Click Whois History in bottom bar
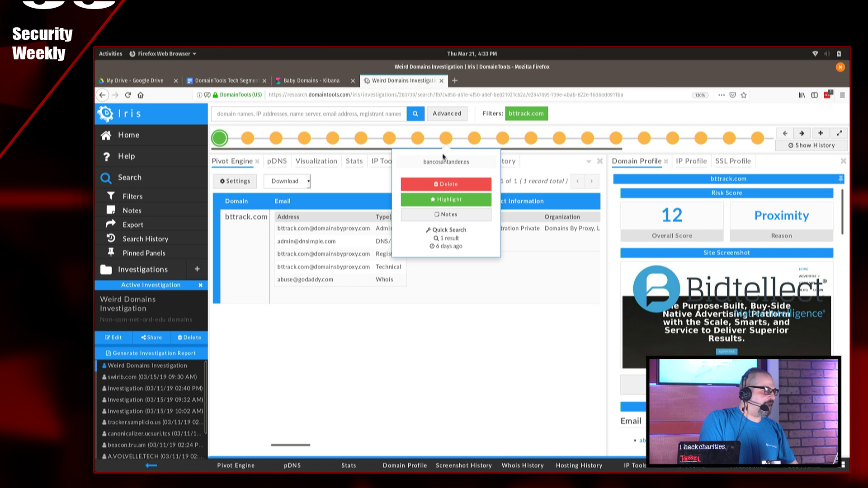 click(x=523, y=465)
